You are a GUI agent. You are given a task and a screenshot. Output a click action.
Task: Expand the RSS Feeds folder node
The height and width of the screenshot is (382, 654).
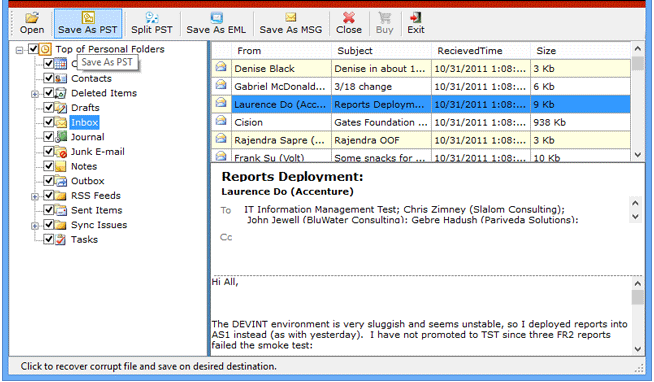pos(35,196)
